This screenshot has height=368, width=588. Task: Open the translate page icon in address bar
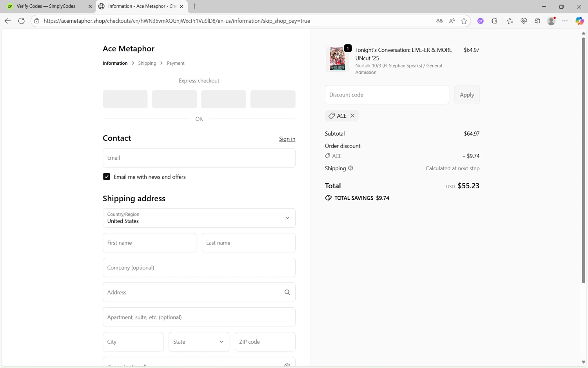coord(439,21)
